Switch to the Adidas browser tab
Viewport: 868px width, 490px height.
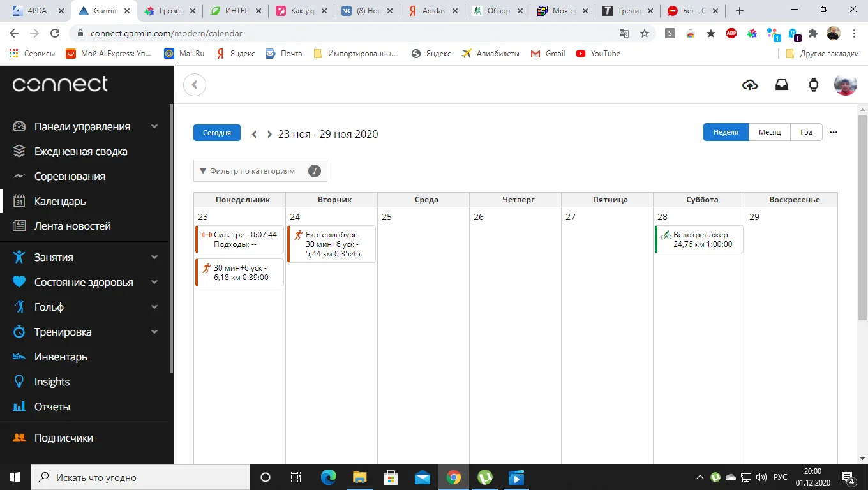(433, 11)
